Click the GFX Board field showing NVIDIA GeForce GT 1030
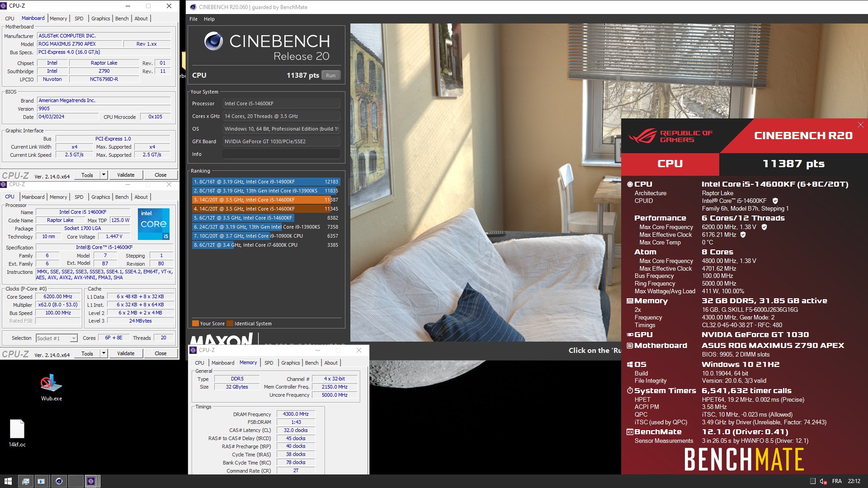Viewport: 868px width, 488px height. click(281, 141)
